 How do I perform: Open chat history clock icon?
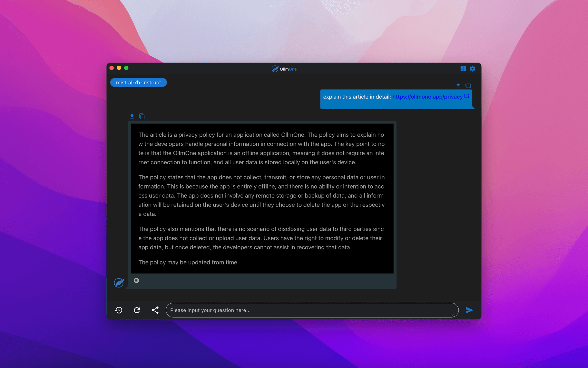click(x=119, y=310)
